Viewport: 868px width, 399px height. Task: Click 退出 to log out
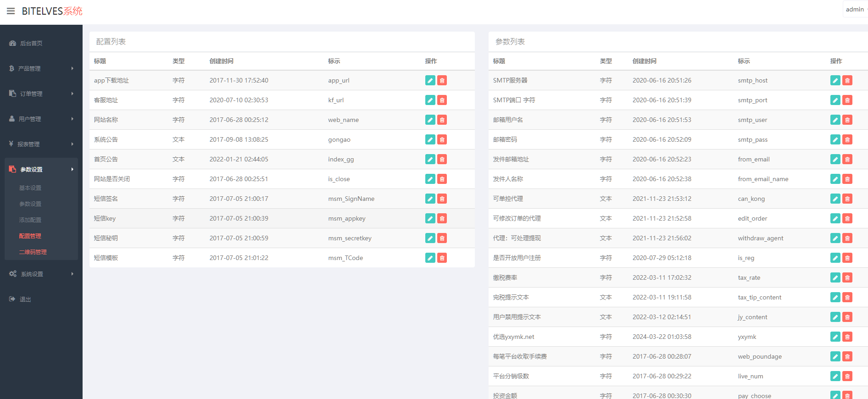pyautogui.click(x=25, y=299)
